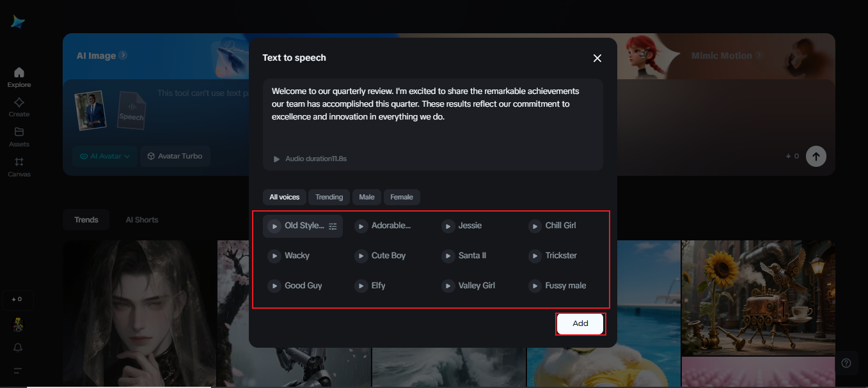
Task: Select the Speech file thumbnail
Action: pos(132,110)
